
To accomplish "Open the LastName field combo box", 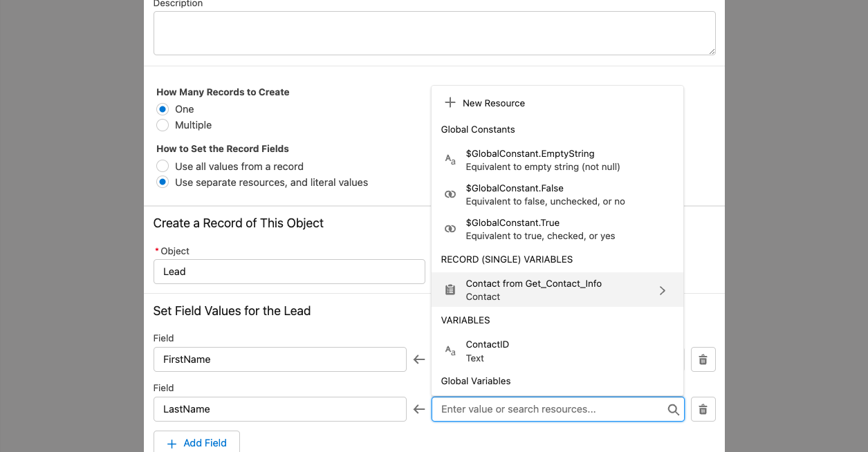I will pyautogui.click(x=279, y=409).
